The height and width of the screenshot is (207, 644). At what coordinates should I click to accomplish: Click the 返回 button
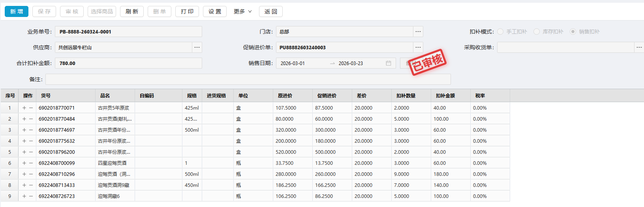pos(271,11)
